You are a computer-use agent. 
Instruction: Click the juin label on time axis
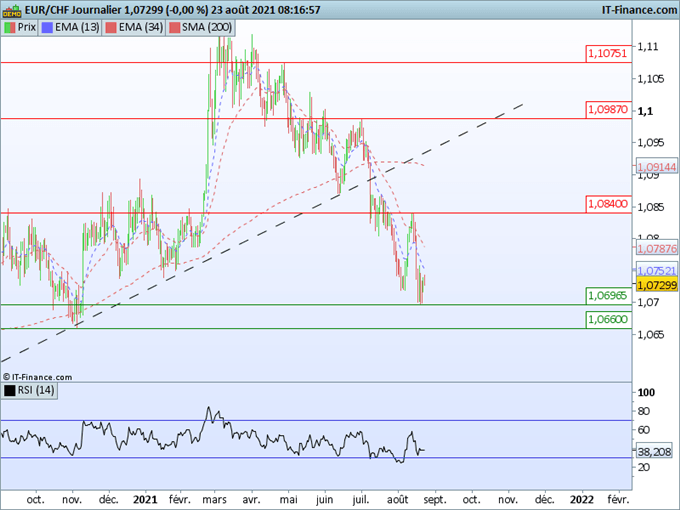(324, 500)
